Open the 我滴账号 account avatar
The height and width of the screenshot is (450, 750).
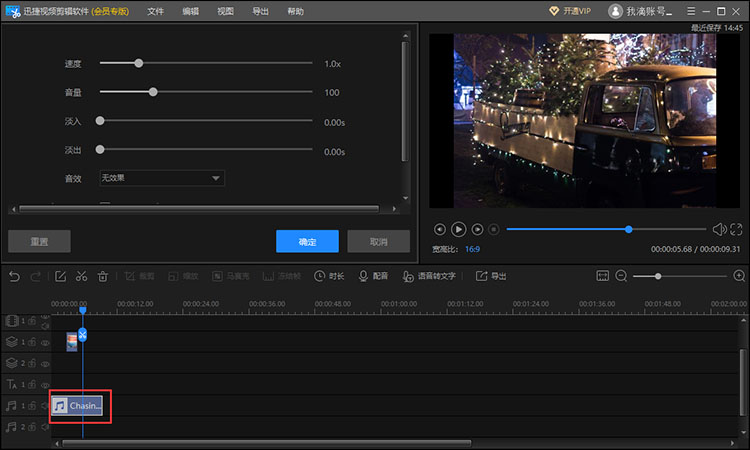tap(615, 11)
